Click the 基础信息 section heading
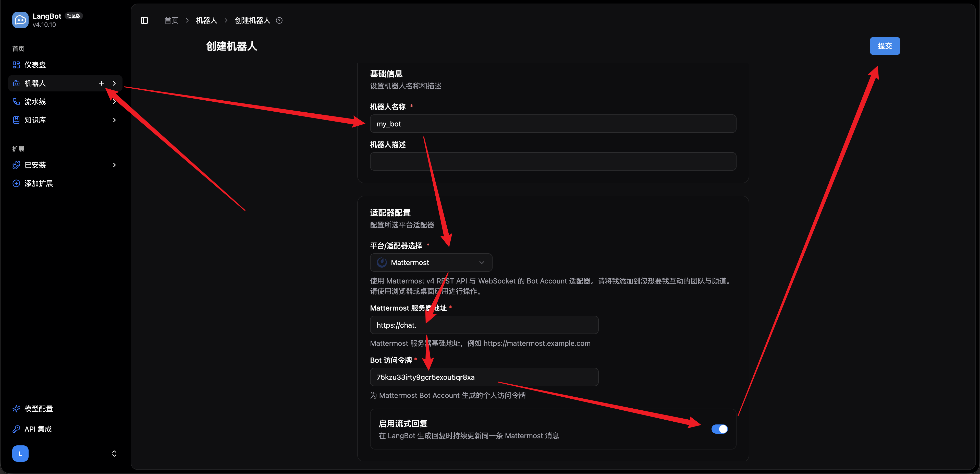980x474 pixels. coord(386,74)
